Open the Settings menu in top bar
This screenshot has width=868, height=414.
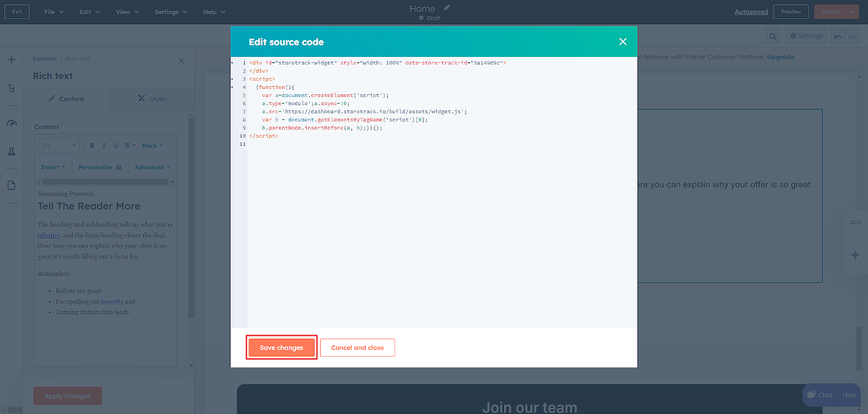[x=171, y=12]
